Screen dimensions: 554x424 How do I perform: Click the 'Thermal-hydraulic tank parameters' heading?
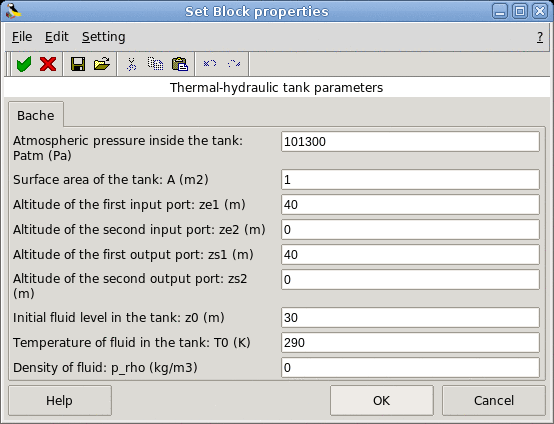tap(276, 88)
